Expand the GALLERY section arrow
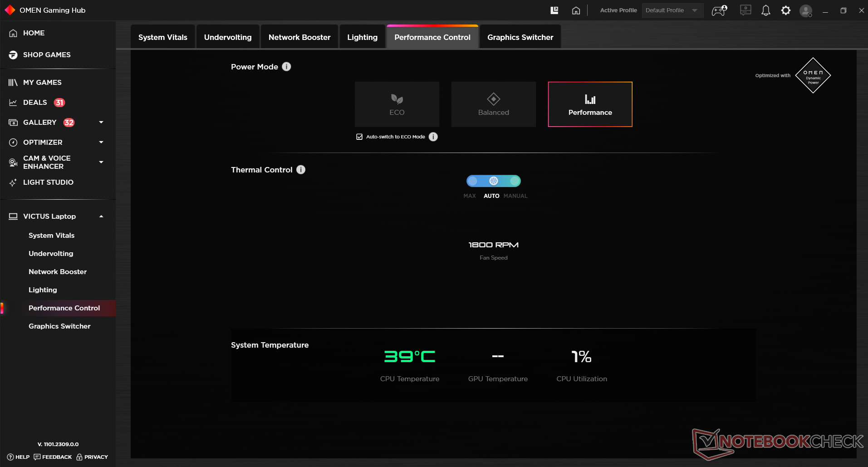 coord(101,123)
